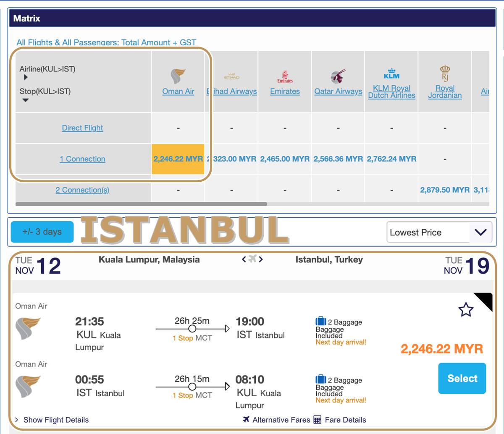Screen dimensions: 504x434
Task: Filter by the 2 Connection(s) row link
Action: pos(82,190)
